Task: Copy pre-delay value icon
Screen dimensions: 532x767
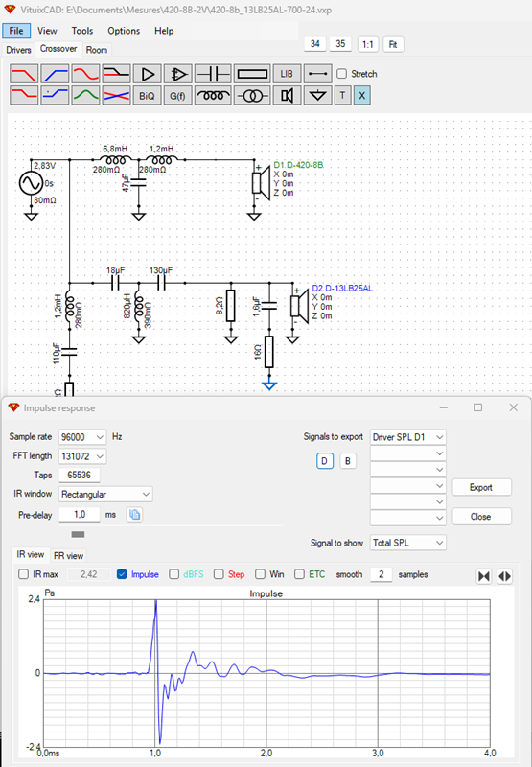Action: coord(134,515)
